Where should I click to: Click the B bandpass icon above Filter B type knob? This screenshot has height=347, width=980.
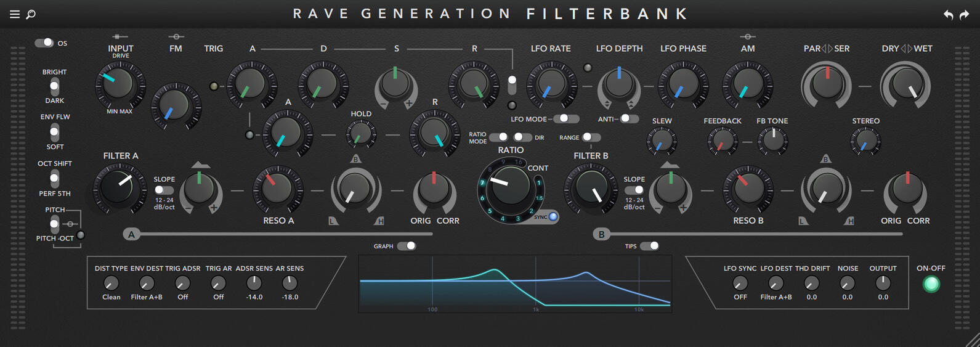[826, 159]
